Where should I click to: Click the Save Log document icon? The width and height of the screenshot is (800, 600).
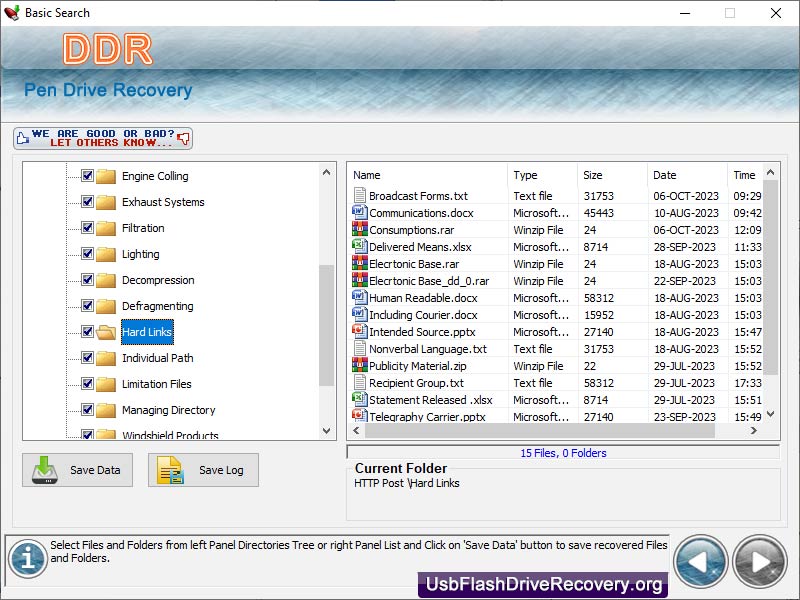pyautogui.click(x=170, y=470)
